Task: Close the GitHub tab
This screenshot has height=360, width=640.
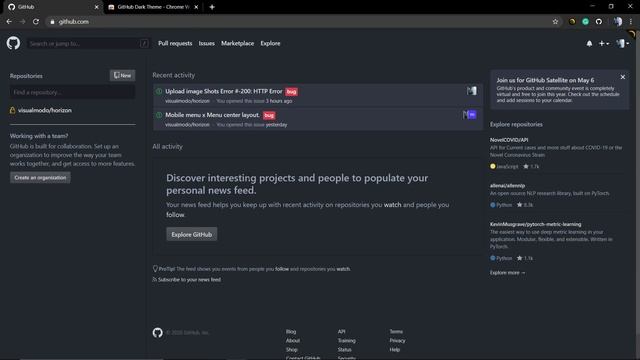Action: [x=96, y=7]
